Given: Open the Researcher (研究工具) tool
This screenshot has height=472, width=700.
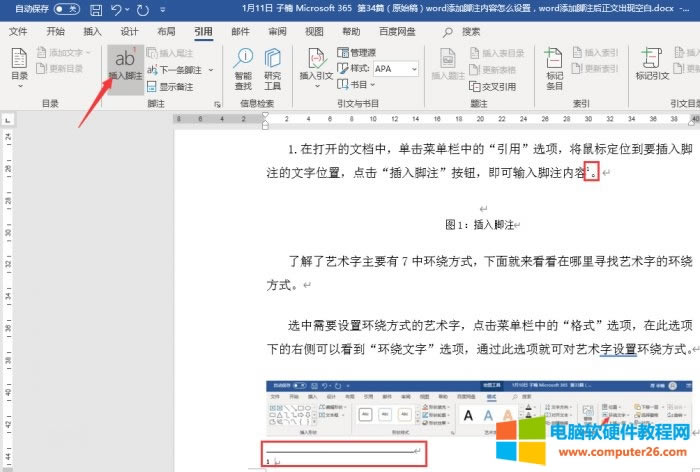Looking at the screenshot, I should [272, 66].
